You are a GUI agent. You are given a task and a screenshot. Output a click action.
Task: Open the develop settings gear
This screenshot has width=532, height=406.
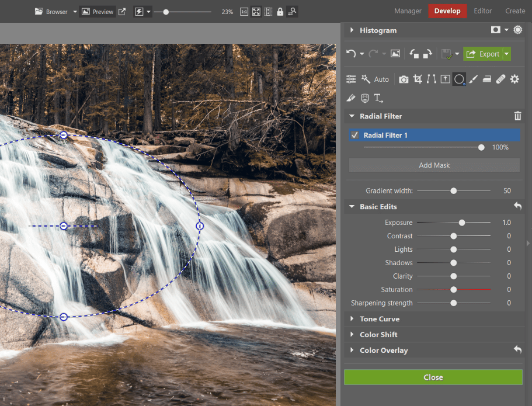point(514,79)
